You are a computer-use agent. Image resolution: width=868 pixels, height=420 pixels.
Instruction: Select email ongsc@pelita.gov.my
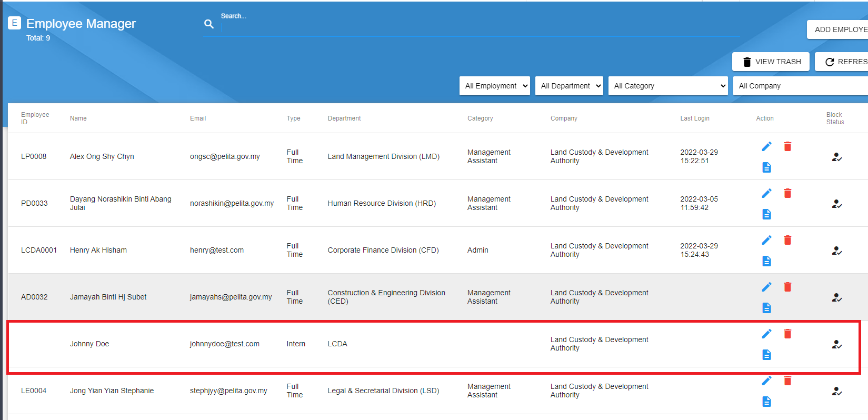coord(225,156)
